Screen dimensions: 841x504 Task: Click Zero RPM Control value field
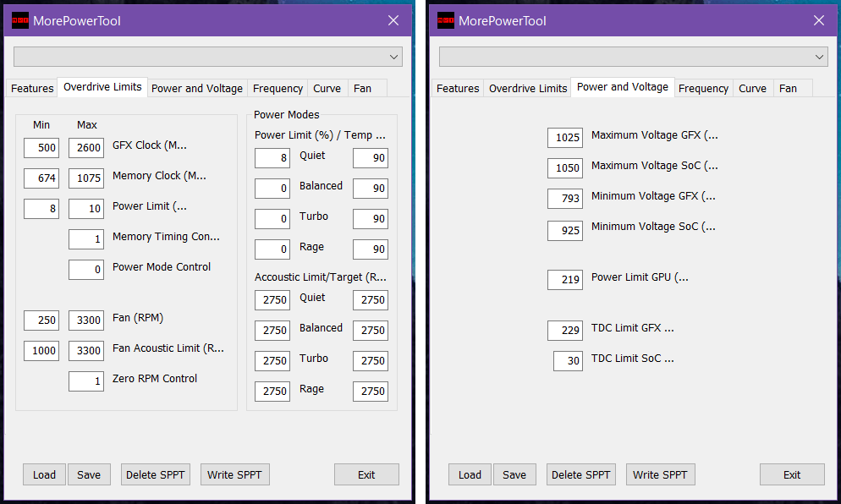tap(86, 381)
